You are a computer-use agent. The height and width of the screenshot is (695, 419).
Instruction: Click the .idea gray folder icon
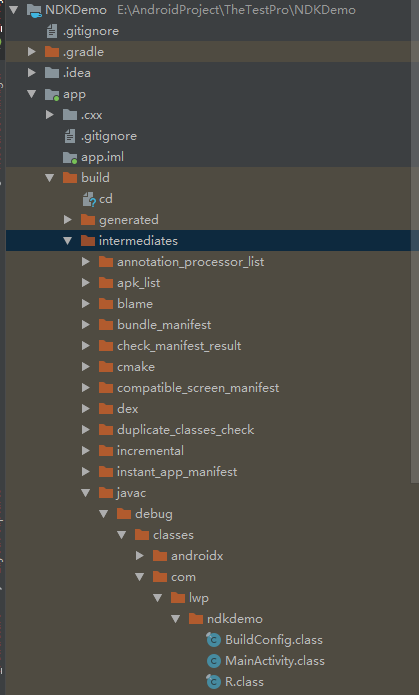[x=52, y=73]
